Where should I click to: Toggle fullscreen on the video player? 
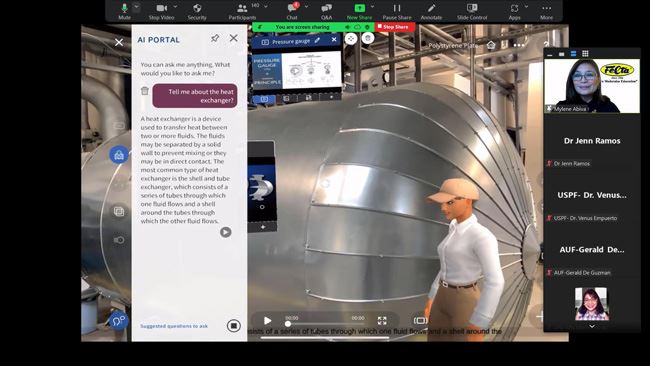point(382,320)
